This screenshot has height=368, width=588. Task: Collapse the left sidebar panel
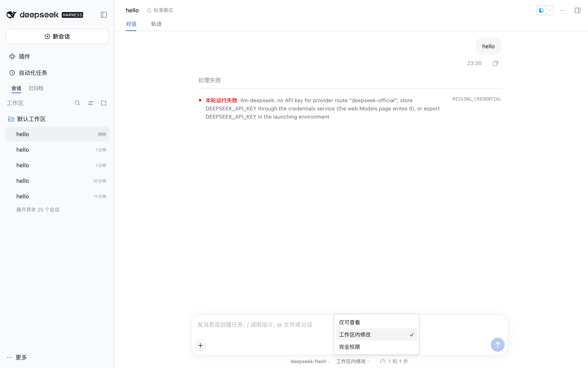pos(104,15)
